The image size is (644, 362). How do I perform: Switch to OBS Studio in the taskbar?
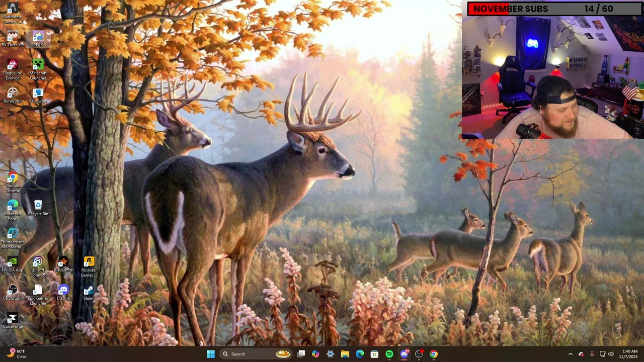click(x=419, y=354)
